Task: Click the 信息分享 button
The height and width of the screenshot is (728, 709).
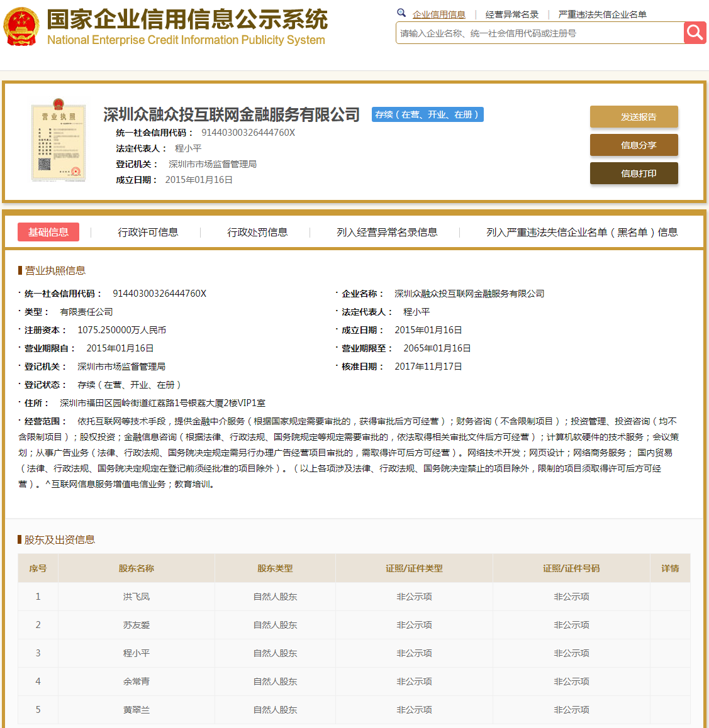Action: (x=634, y=145)
